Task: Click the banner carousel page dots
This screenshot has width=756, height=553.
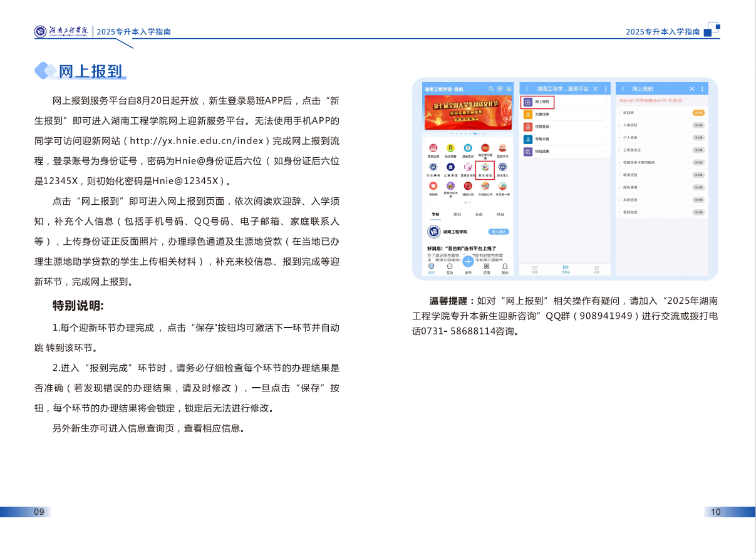Action: 468,133
